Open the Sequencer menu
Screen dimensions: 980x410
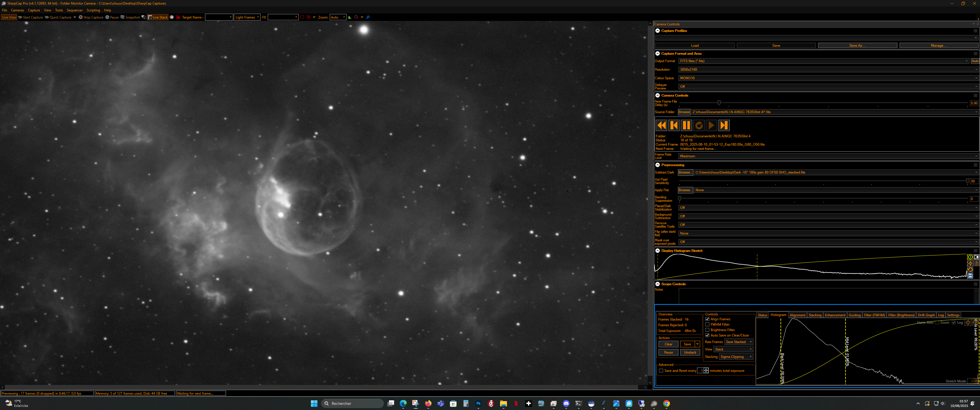pos(75,10)
